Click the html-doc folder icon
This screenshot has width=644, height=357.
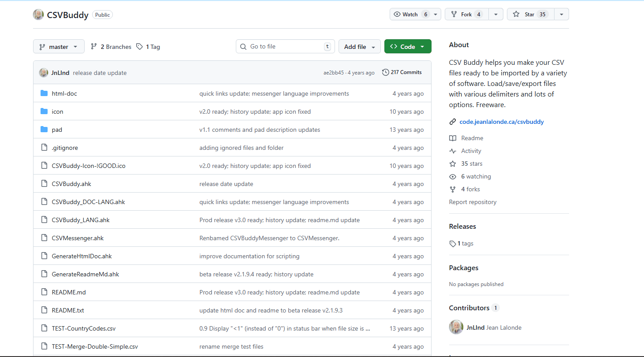(x=44, y=93)
